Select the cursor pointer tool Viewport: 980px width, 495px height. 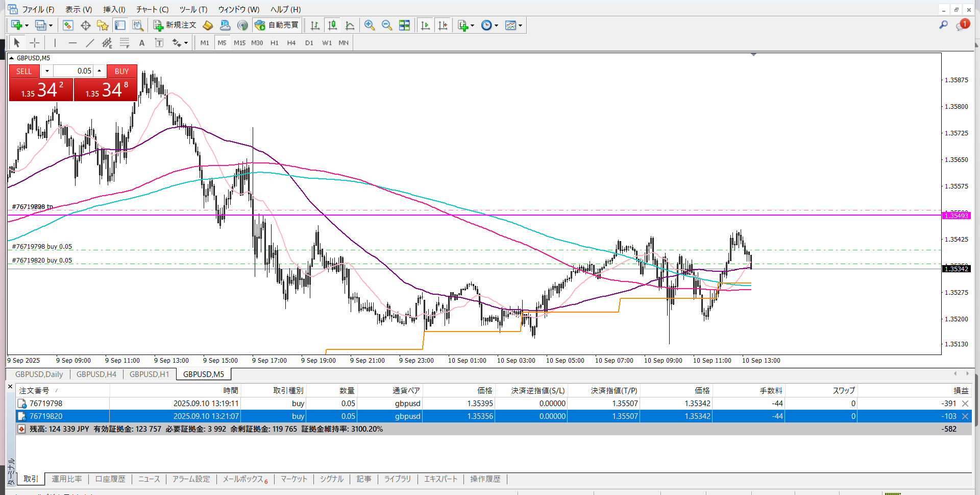[17, 43]
